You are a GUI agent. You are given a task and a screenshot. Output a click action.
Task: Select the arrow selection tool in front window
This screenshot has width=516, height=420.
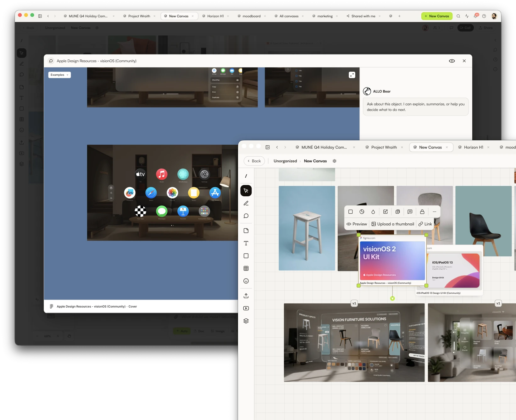click(246, 191)
